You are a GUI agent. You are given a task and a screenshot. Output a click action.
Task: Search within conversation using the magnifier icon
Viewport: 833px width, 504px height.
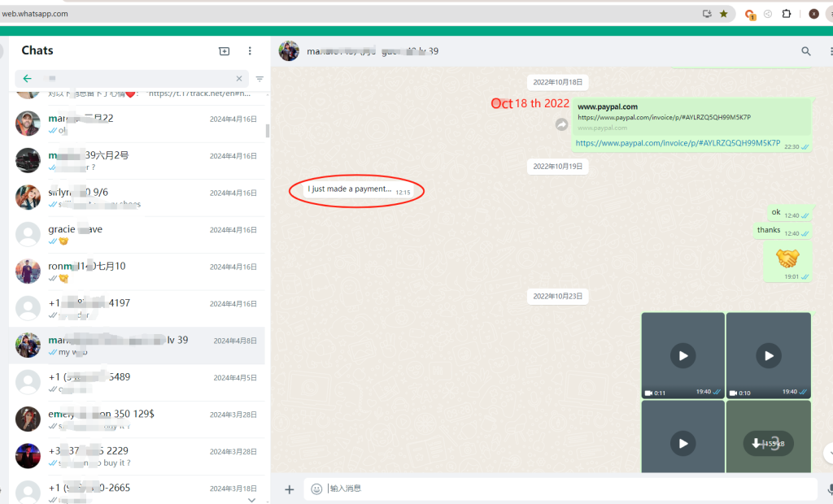point(806,51)
